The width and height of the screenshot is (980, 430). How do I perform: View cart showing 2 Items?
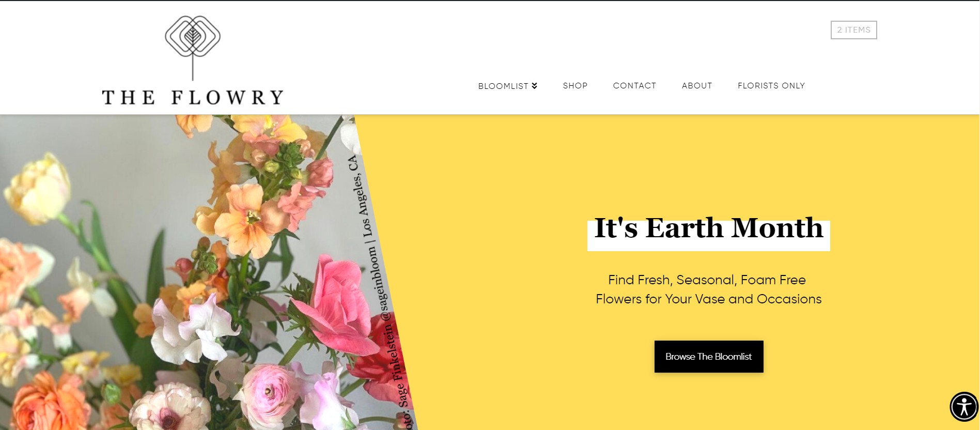(x=853, y=30)
